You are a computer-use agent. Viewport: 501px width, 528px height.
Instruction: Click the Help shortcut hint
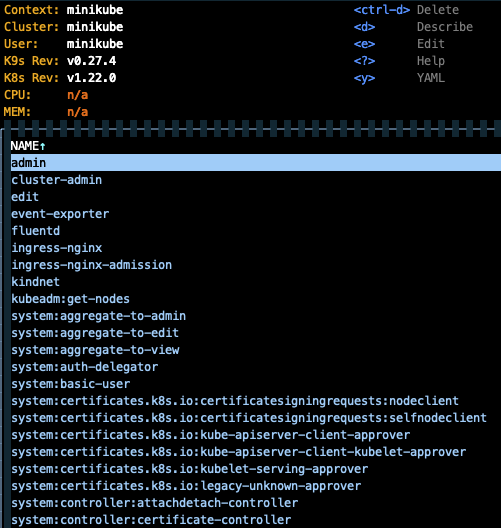[x=399, y=61]
